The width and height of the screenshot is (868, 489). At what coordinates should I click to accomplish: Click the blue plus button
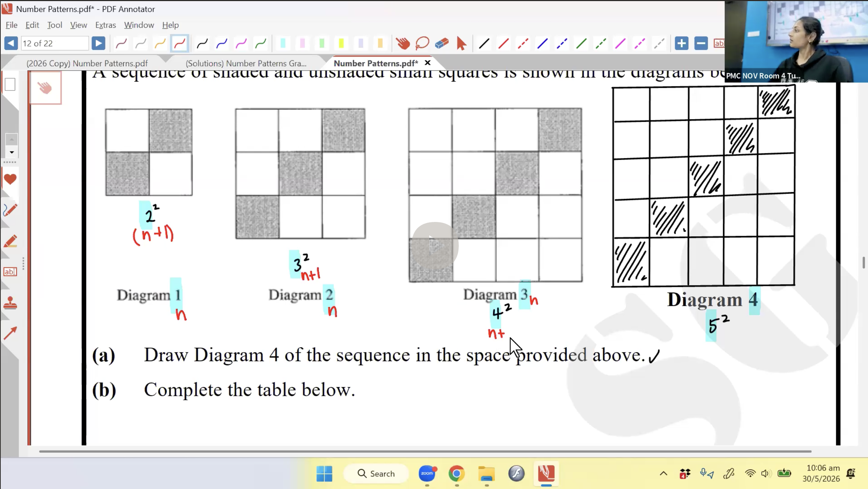pos(681,43)
